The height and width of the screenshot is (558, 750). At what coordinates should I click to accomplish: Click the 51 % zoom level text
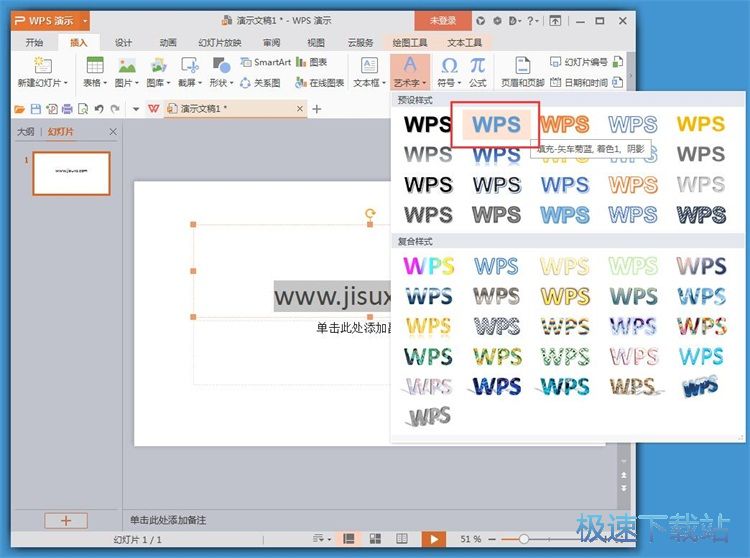471,539
